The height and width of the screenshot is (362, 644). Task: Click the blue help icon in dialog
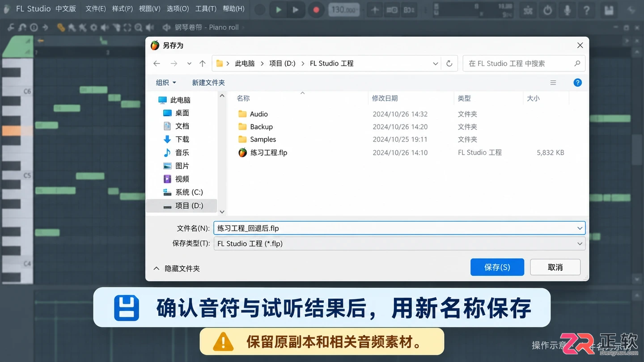[577, 83]
